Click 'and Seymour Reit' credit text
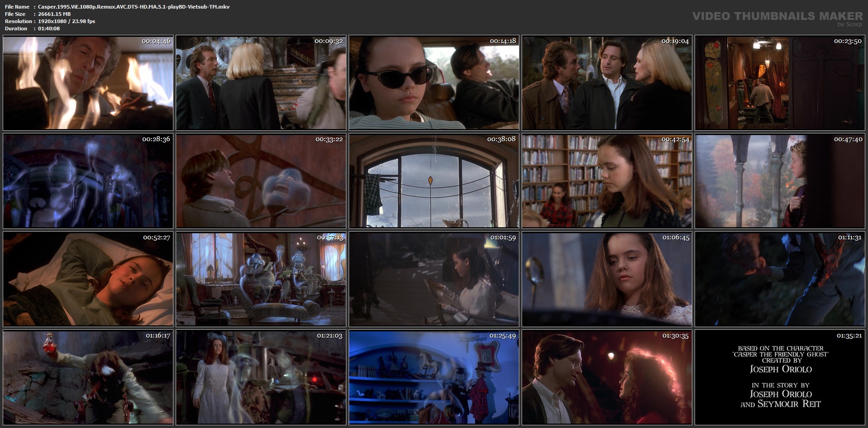Image resolution: width=868 pixels, height=428 pixels. pyautogui.click(x=781, y=404)
